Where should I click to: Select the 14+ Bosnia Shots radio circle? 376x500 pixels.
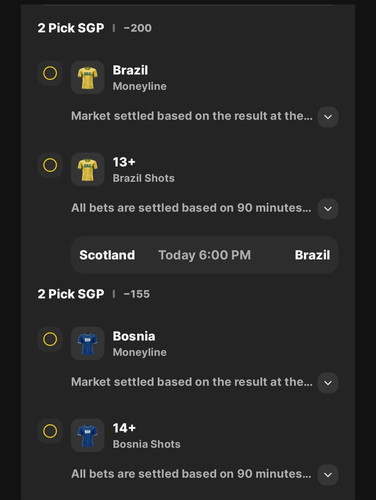pos(50,431)
